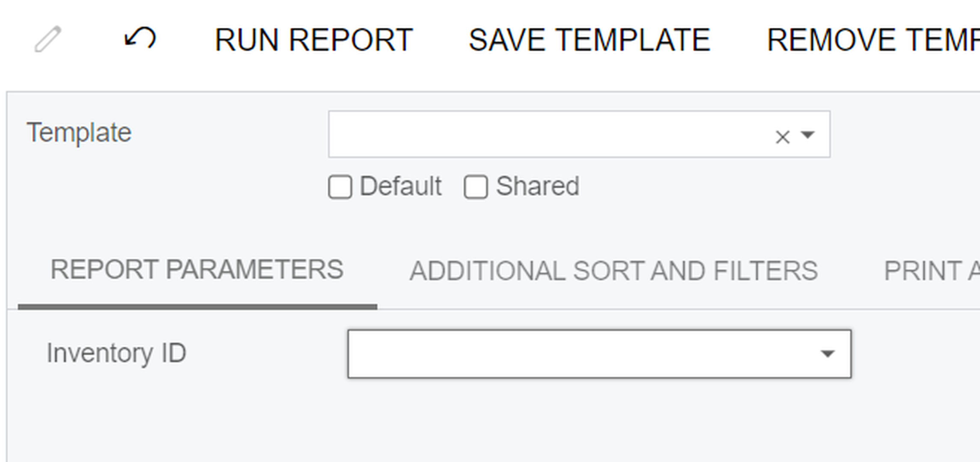
Task: Clear the Template field with the X icon
Action: click(782, 137)
